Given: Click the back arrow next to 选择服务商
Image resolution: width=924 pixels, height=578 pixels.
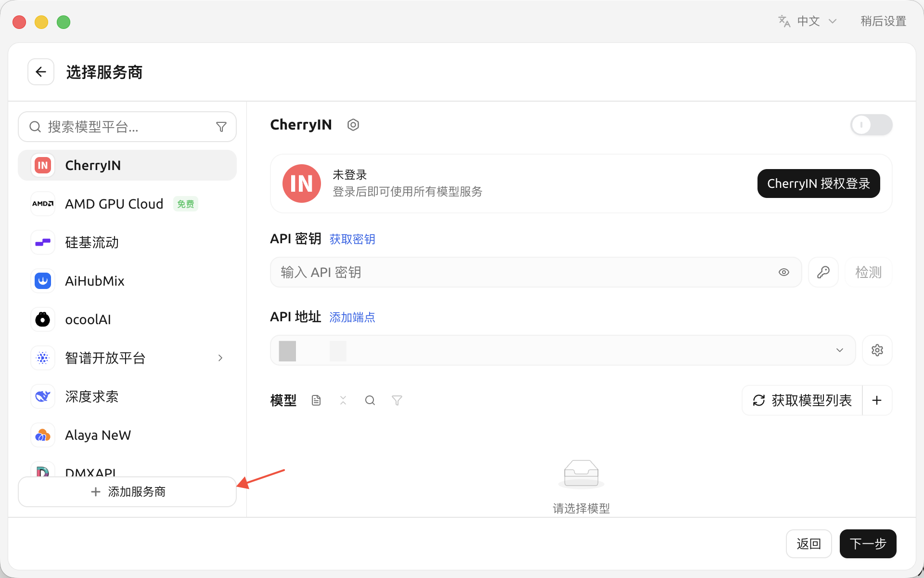Looking at the screenshot, I should [x=41, y=72].
